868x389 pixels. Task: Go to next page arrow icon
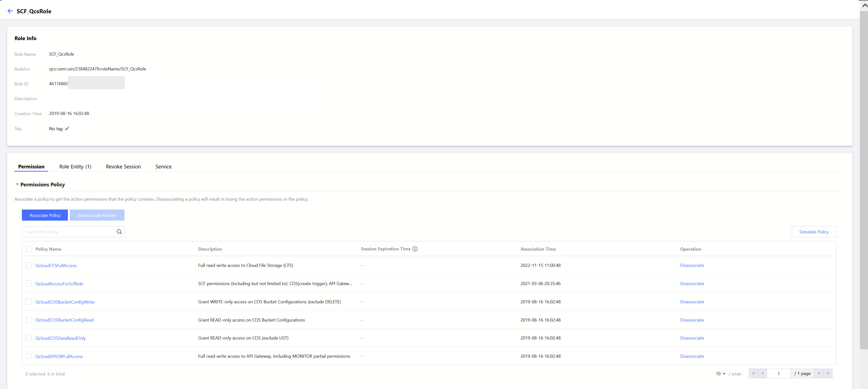819,373
